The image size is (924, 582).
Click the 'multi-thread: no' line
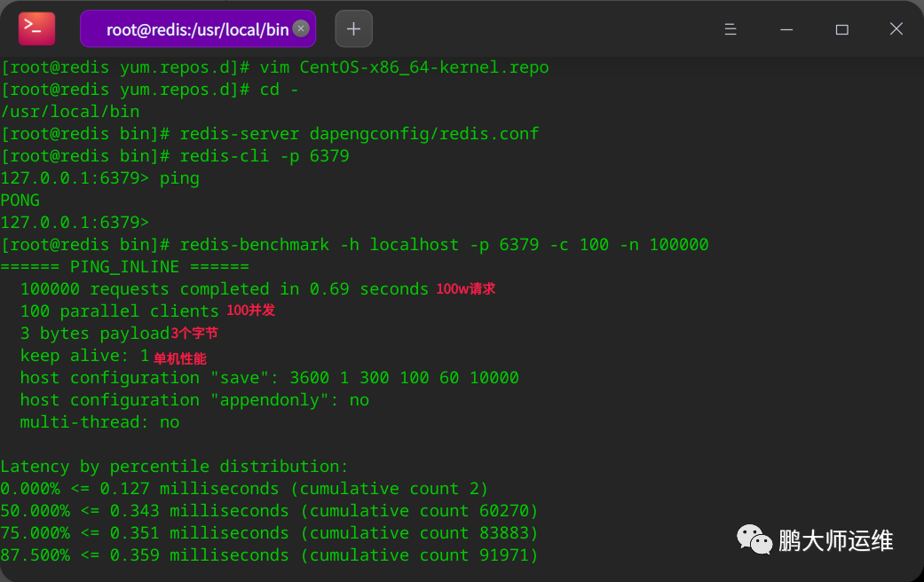coord(99,422)
